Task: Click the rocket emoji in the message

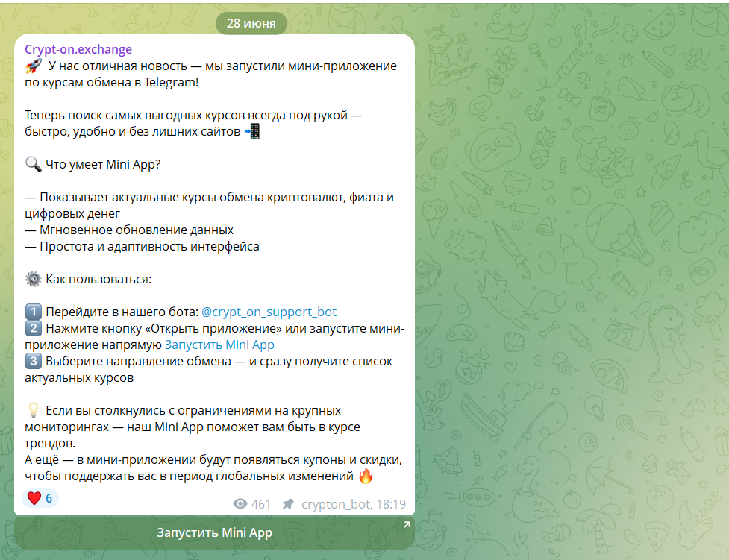Action: click(34, 66)
